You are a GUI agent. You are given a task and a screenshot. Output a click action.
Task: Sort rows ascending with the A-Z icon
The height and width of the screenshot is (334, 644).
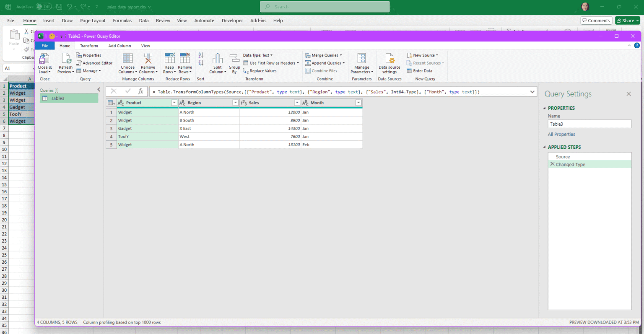(200, 55)
